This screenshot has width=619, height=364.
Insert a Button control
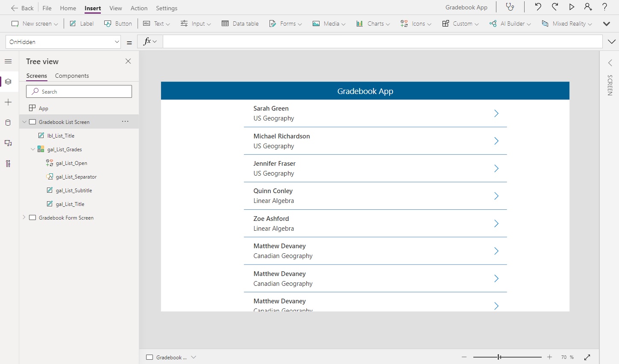[118, 23]
